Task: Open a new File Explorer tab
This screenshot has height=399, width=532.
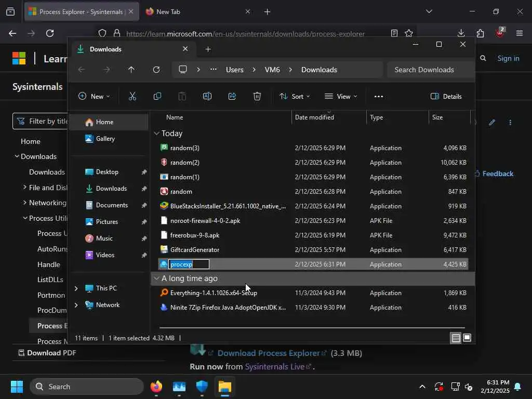Action: [x=208, y=49]
